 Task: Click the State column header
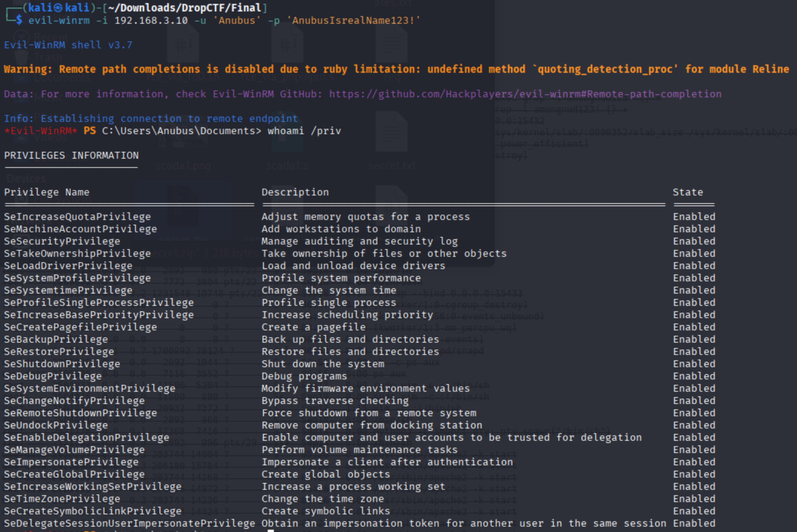(x=688, y=192)
